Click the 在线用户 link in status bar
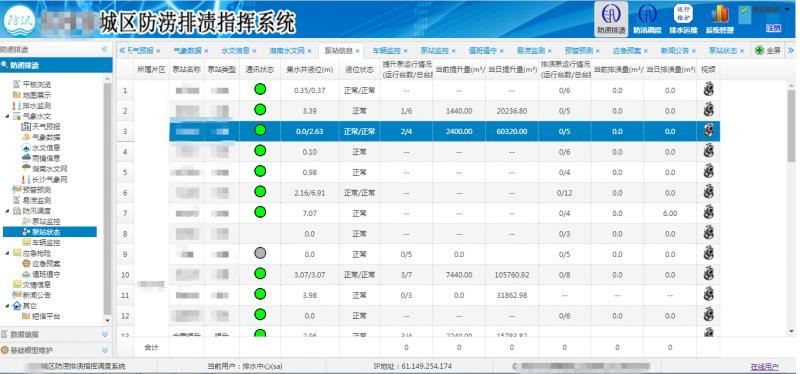 point(764,366)
